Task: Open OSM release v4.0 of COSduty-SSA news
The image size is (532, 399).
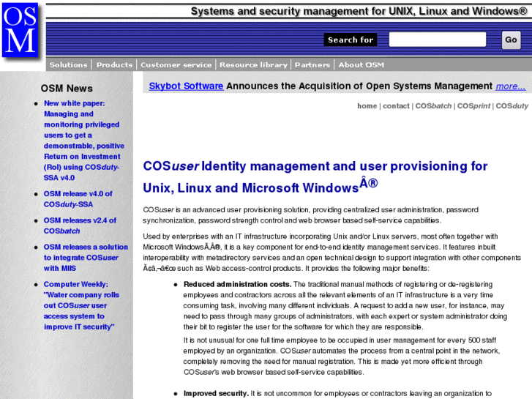Action: point(78,199)
